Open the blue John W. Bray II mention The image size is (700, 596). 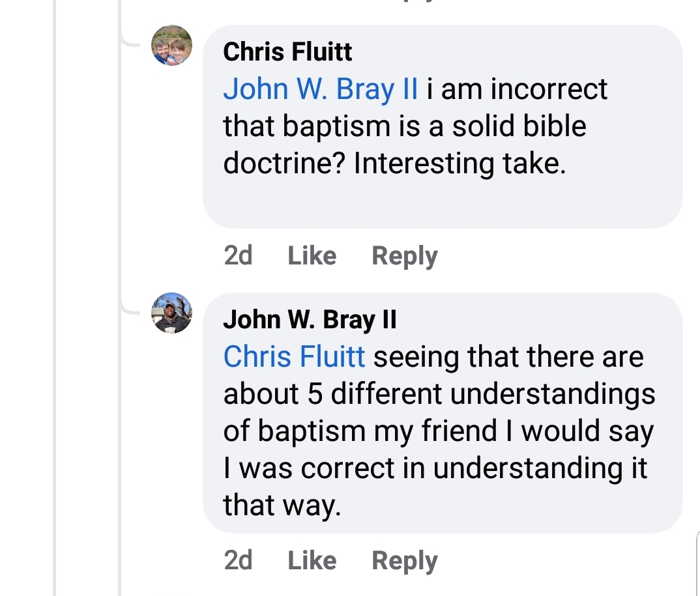point(320,89)
